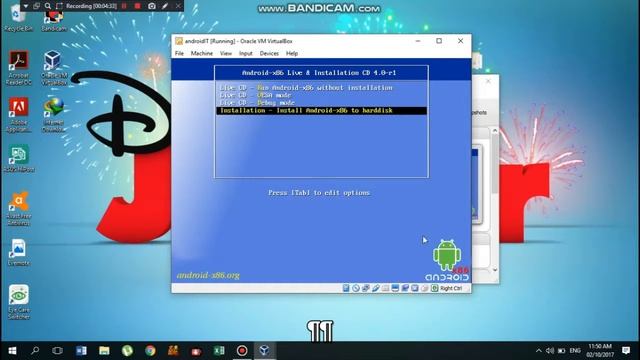640x360 pixels.
Task: Click the optical disk status icon
Action: click(x=356, y=288)
